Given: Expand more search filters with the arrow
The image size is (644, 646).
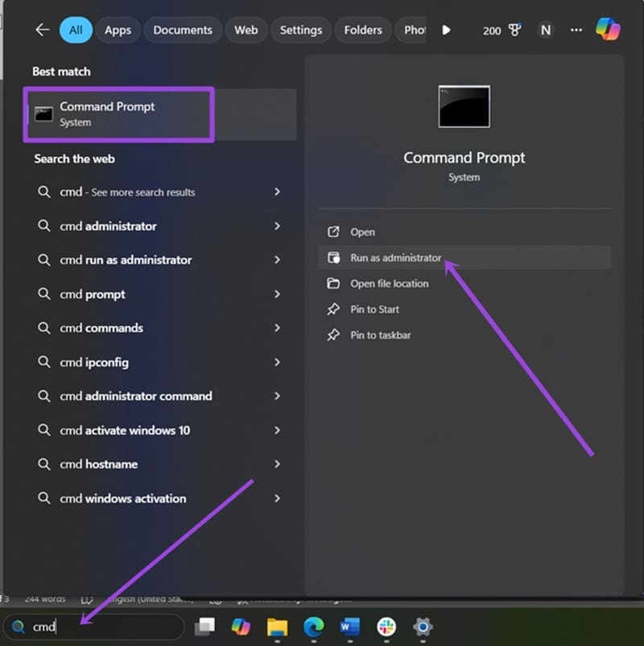Looking at the screenshot, I should coord(446,30).
